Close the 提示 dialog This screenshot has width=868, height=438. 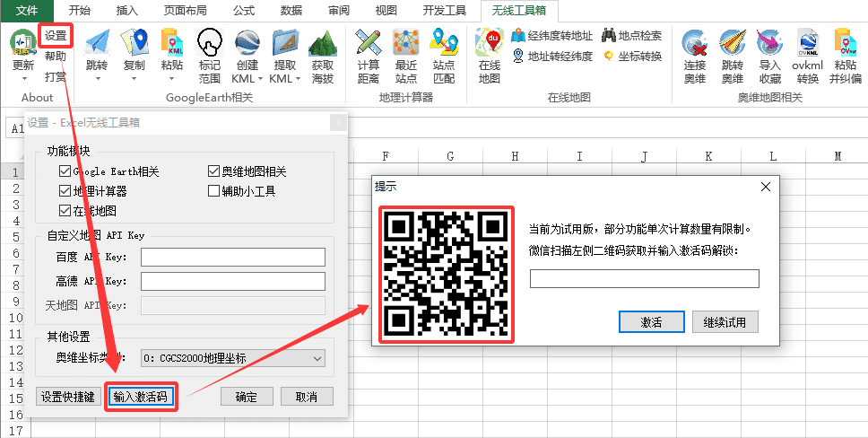(766, 187)
